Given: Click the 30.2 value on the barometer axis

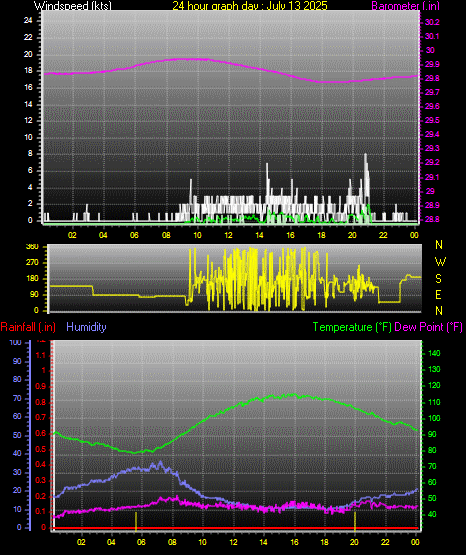Looking at the screenshot, I should click(x=432, y=22).
